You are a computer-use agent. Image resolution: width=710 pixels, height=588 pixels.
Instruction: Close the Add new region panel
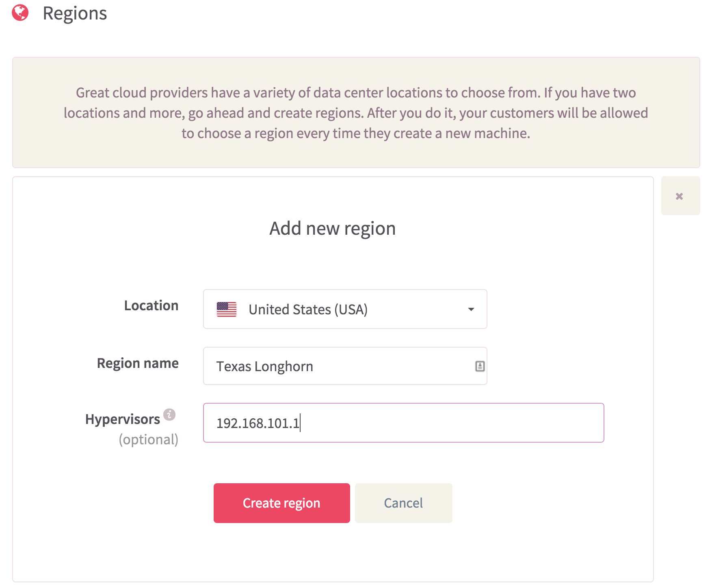click(x=680, y=196)
